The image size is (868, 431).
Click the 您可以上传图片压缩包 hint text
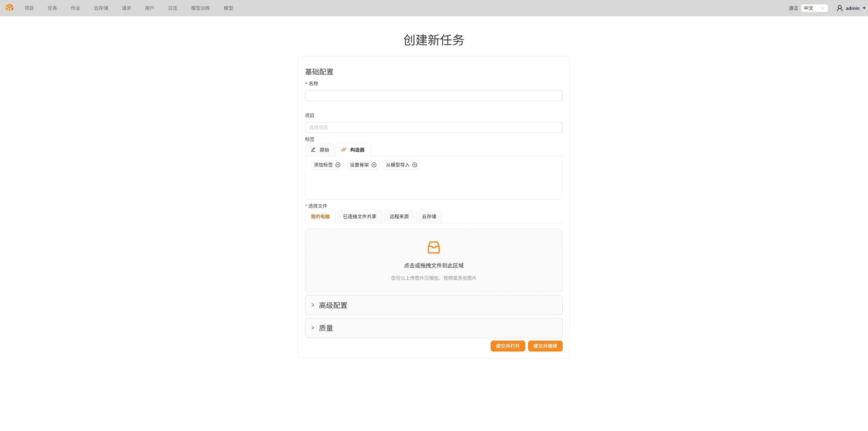coord(433,278)
